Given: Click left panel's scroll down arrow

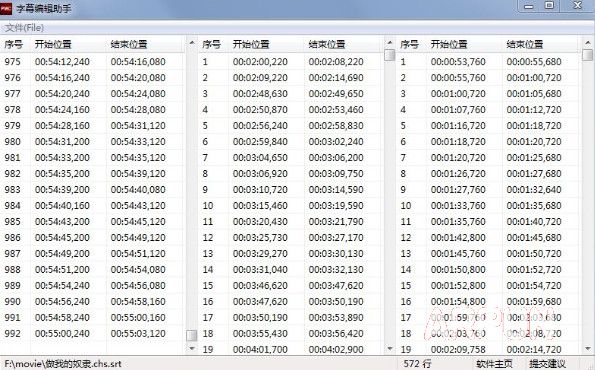Looking at the screenshot, I should pos(192,348).
